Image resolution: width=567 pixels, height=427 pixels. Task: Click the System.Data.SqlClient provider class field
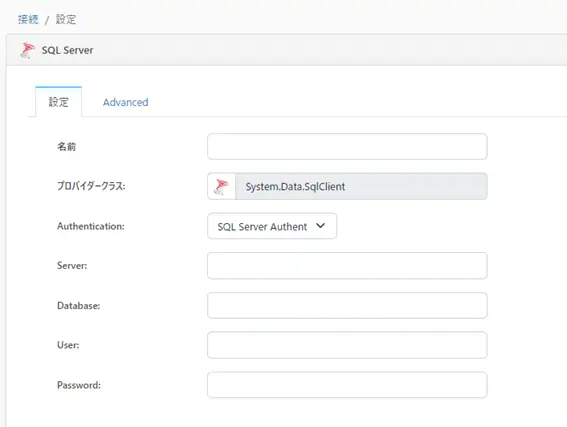pos(361,186)
